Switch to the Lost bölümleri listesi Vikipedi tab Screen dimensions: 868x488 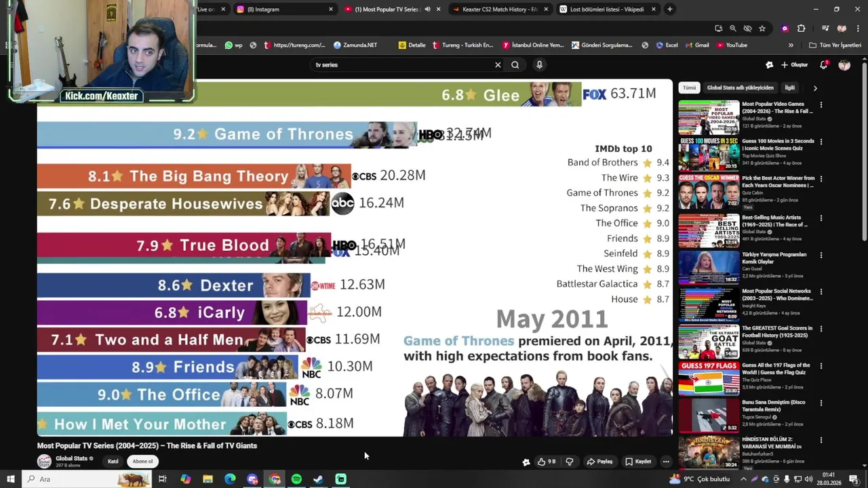[x=608, y=9]
